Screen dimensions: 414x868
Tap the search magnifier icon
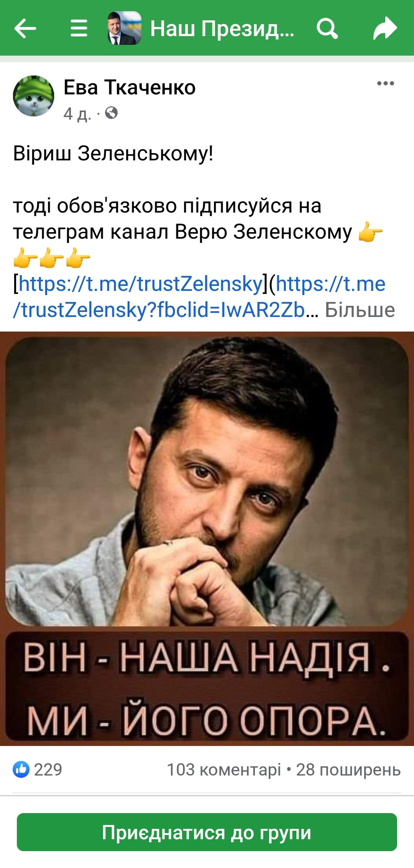(x=327, y=28)
